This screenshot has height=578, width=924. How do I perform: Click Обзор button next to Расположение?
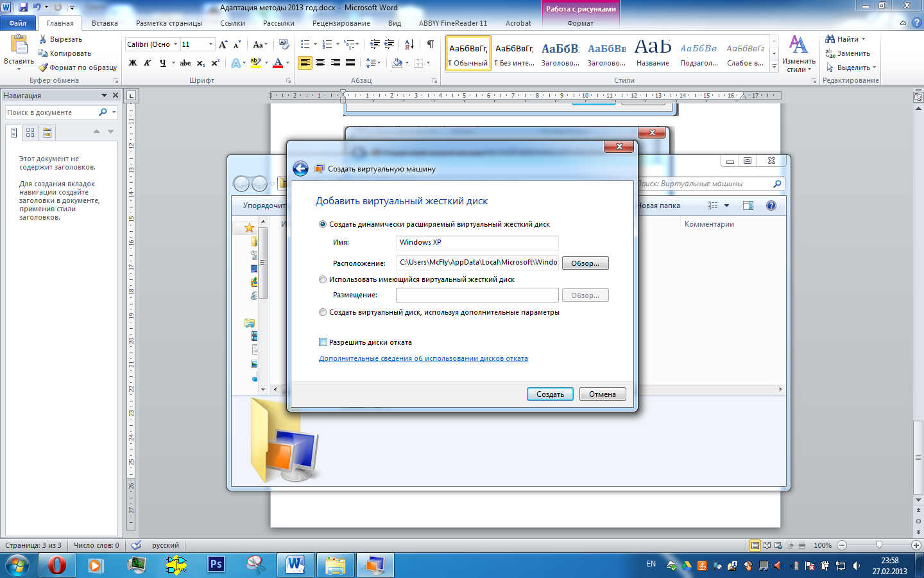[585, 263]
